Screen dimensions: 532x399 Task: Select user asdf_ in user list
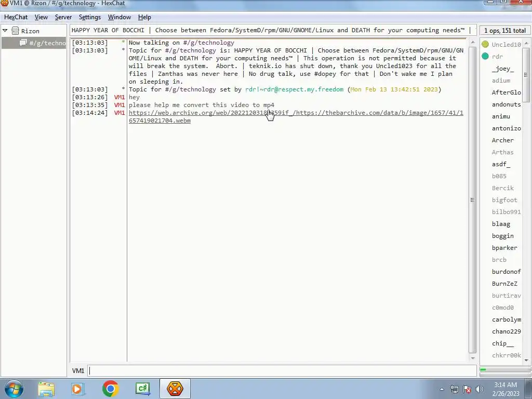point(501,164)
